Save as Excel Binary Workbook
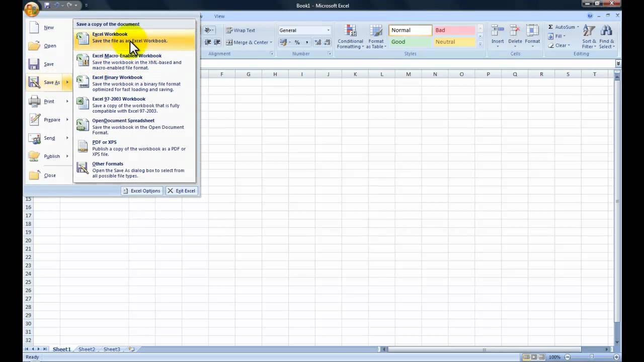 pyautogui.click(x=134, y=83)
